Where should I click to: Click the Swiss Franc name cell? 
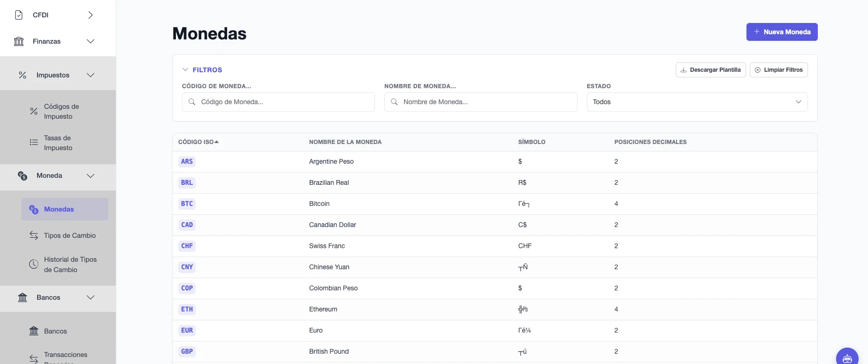click(327, 246)
